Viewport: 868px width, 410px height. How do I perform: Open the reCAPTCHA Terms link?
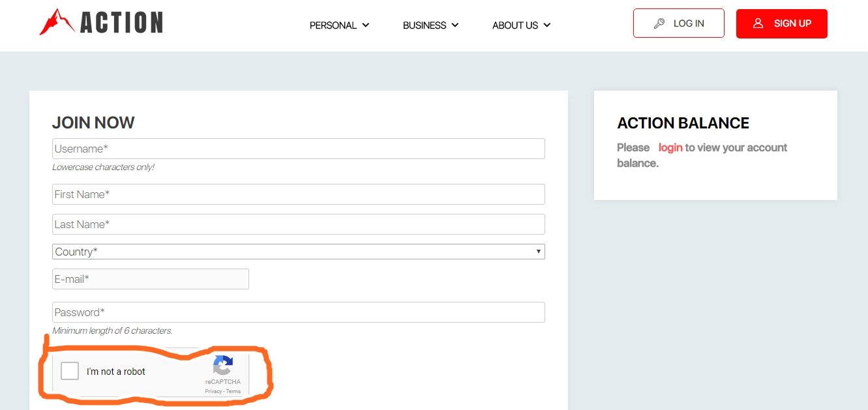point(233,392)
